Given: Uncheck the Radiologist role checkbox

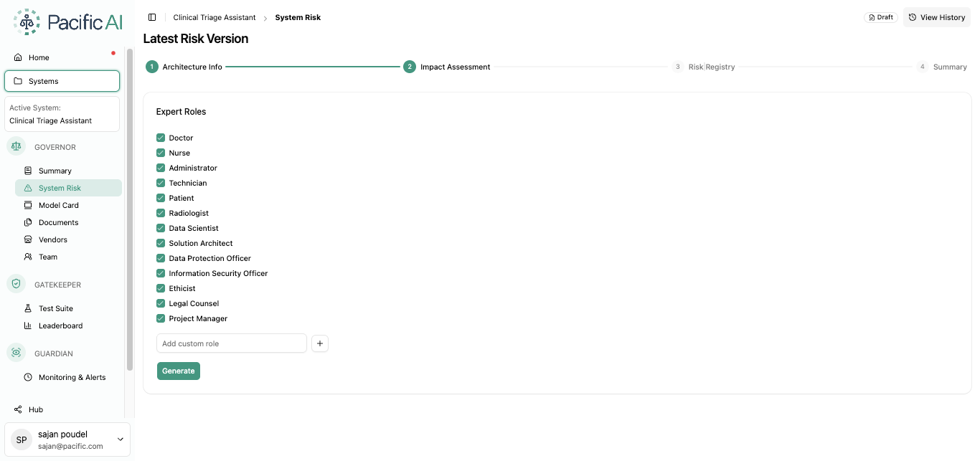Looking at the screenshot, I should 161,213.
